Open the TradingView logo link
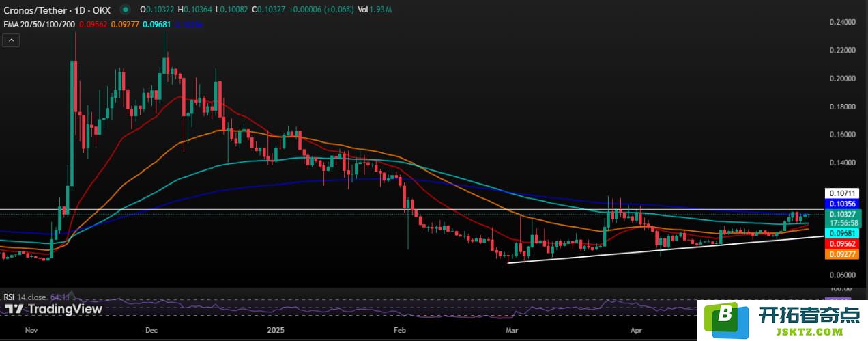Screen dimensions: 868x341 53,310
